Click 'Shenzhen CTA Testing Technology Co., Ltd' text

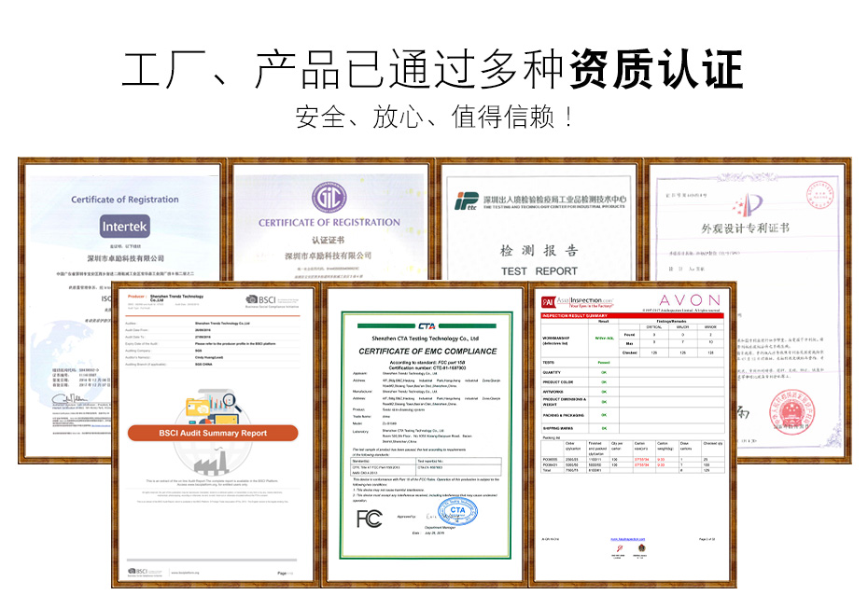coord(426,338)
